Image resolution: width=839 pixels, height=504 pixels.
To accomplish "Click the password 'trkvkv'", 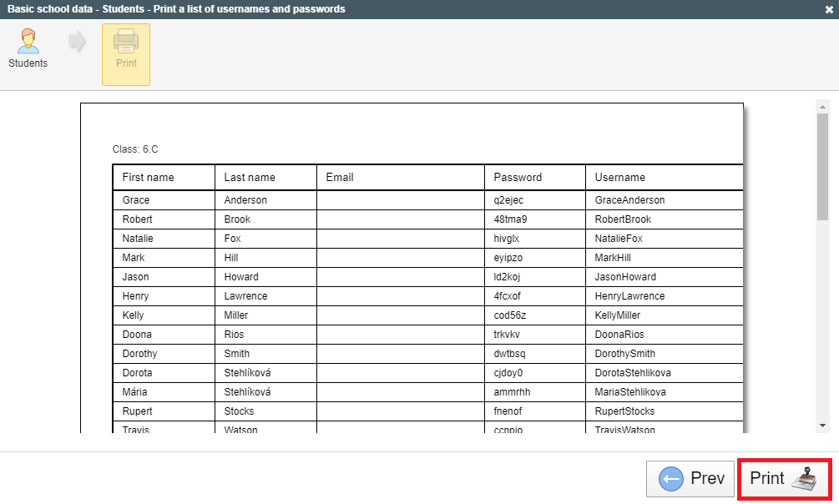I will tap(507, 335).
